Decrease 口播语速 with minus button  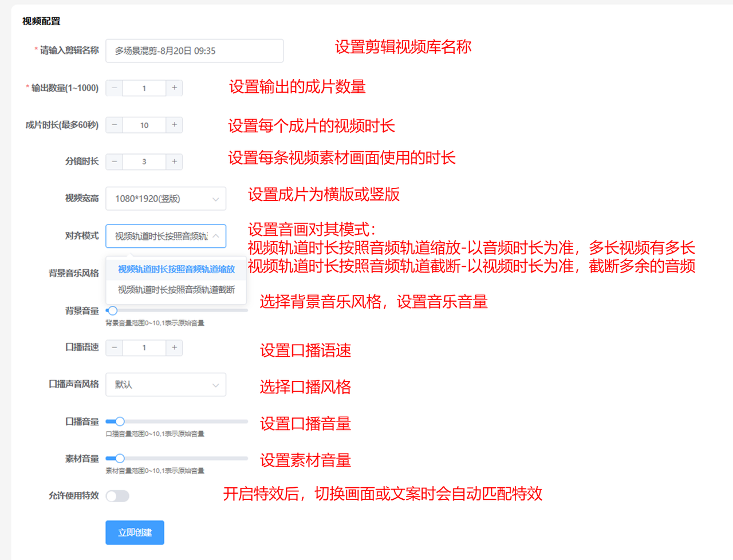click(115, 348)
